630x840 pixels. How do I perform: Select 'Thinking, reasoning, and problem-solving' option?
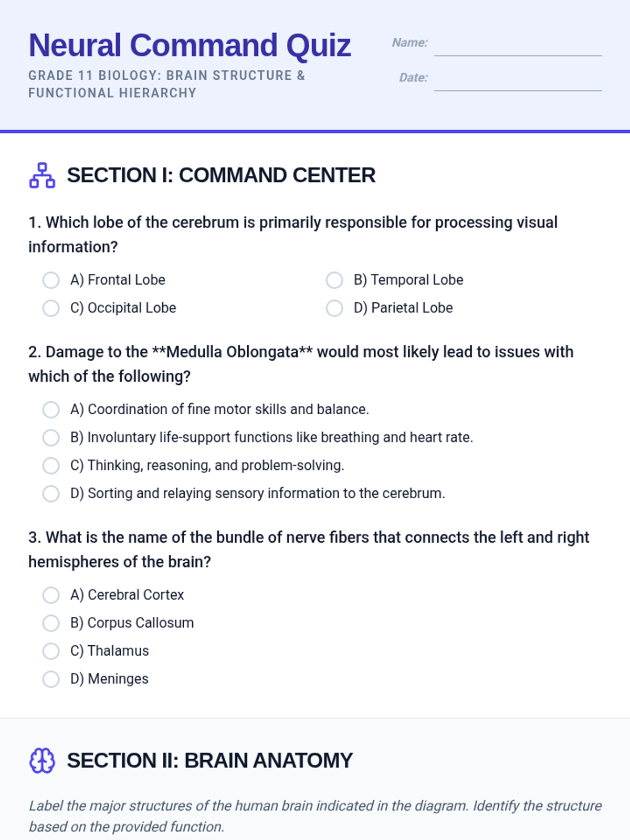tap(51, 466)
